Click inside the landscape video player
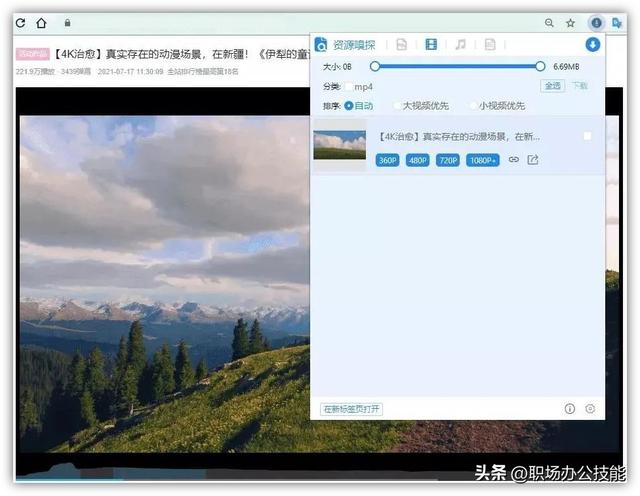Screen dimensions: 640x496 pos(163,282)
